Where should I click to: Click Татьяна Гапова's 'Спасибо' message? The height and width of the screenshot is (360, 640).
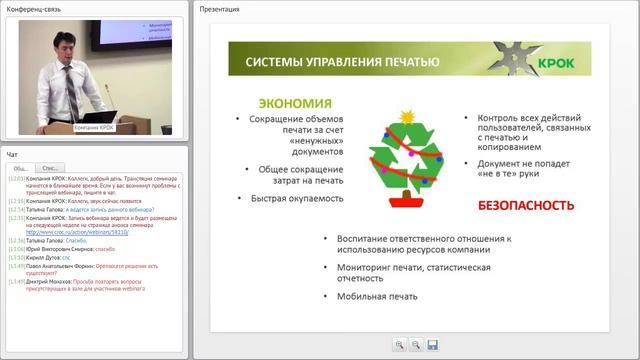click(47, 240)
